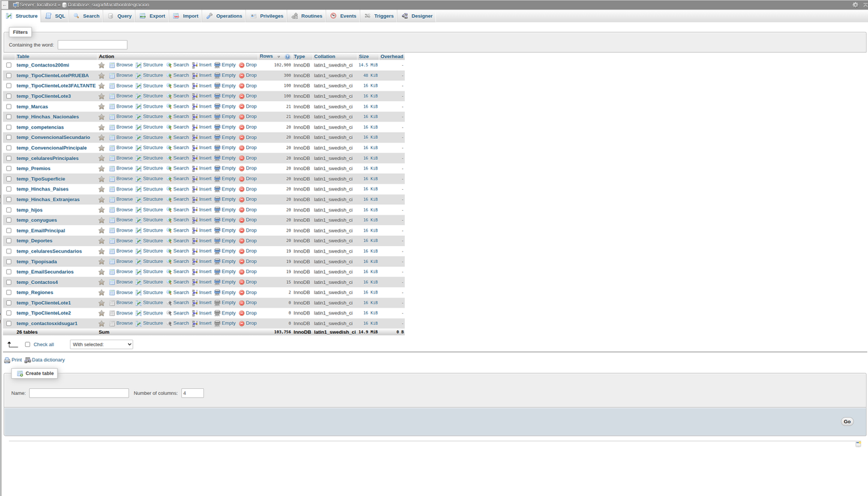The image size is (868, 496).
Task: Click the Containing the word input field
Action: click(x=92, y=44)
